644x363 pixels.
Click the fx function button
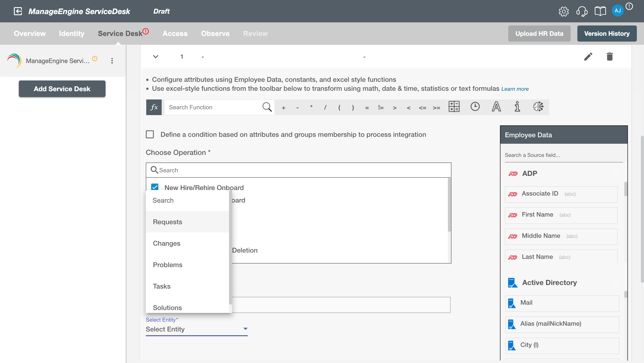point(154,107)
